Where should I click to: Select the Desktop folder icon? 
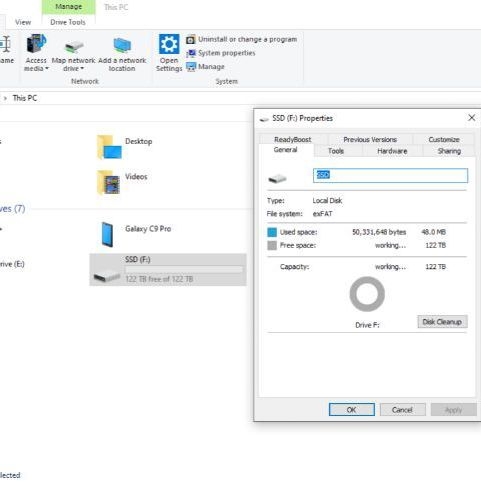coord(109,147)
